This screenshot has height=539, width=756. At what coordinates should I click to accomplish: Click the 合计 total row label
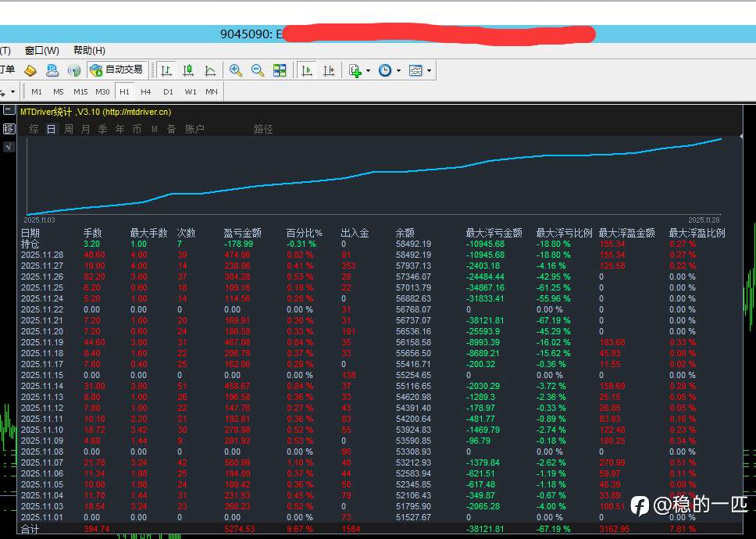point(30,529)
